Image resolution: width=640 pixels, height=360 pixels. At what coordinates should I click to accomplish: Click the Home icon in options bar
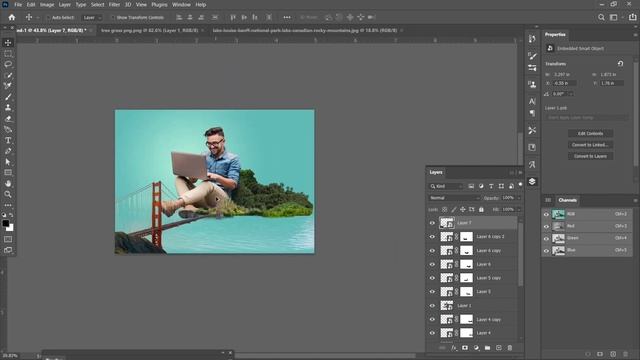click(x=12, y=18)
